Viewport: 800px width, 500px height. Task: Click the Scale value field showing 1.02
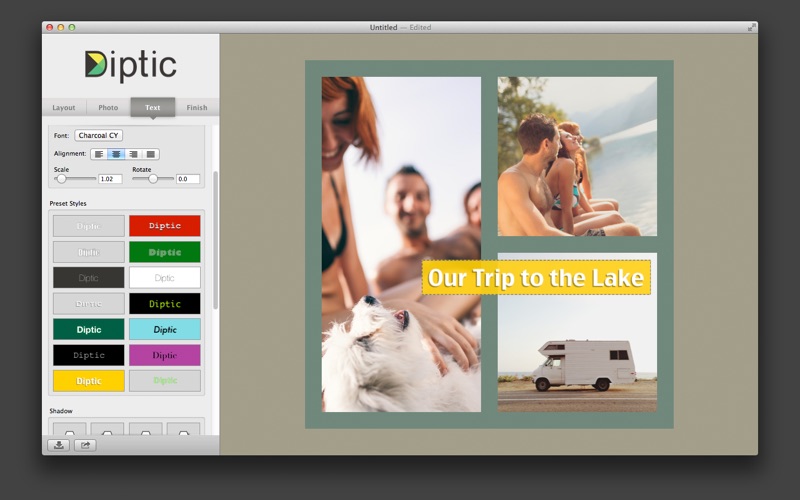(110, 179)
